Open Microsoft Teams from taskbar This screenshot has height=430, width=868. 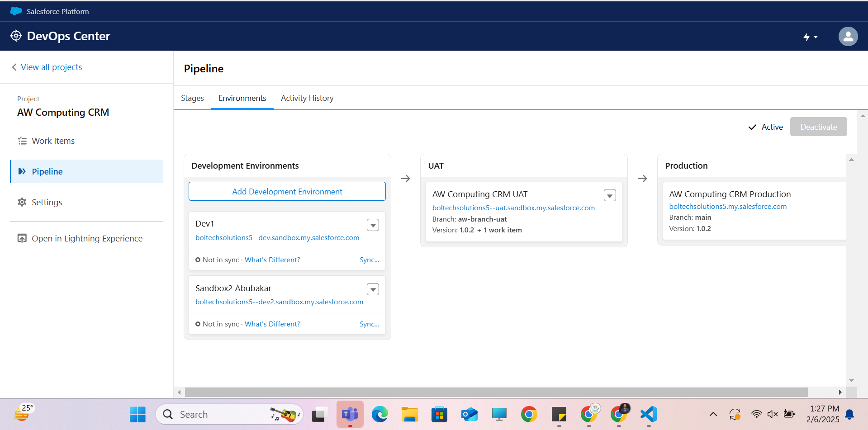[350, 414]
